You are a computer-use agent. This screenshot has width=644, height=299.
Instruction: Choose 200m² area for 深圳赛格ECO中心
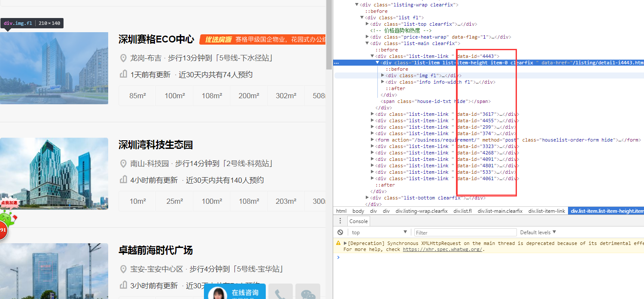click(249, 96)
